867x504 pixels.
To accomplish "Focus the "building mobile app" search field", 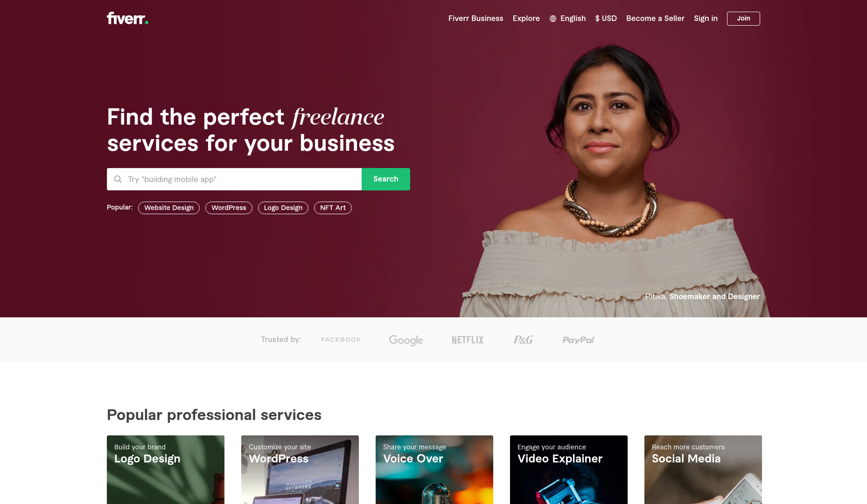I will click(234, 179).
